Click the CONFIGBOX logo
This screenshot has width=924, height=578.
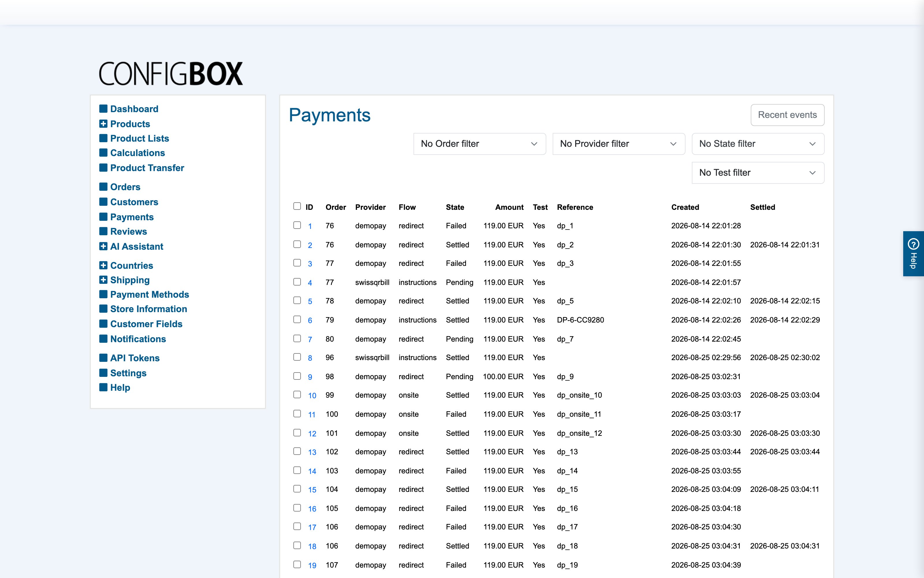(171, 73)
